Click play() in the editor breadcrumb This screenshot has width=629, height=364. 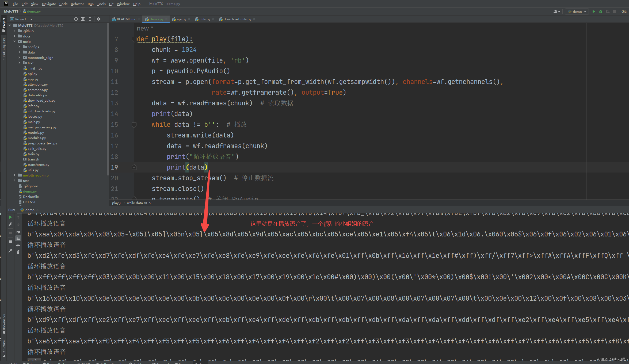point(116,203)
